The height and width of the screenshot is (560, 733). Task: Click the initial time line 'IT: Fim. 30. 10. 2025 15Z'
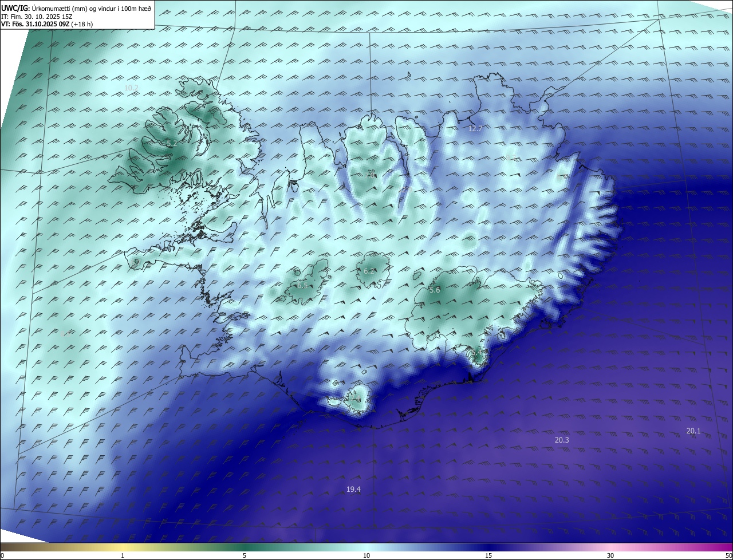(37, 17)
